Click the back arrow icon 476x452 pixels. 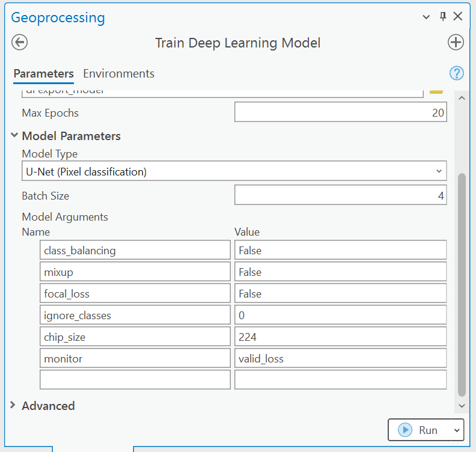(x=20, y=43)
